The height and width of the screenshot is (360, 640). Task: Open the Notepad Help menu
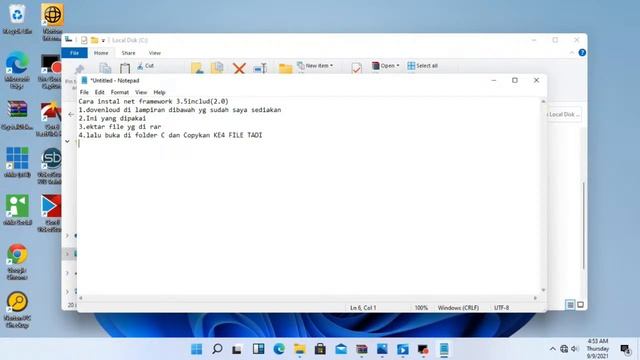click(x=159, y=92)
